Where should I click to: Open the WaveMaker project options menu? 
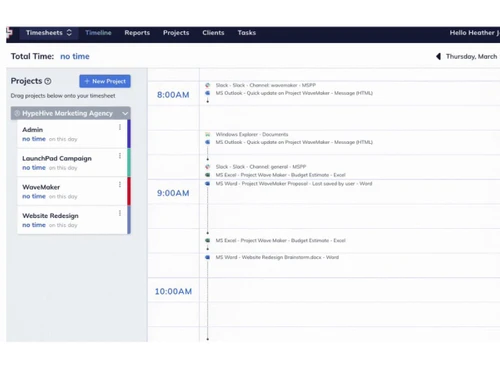coord(120,184)
